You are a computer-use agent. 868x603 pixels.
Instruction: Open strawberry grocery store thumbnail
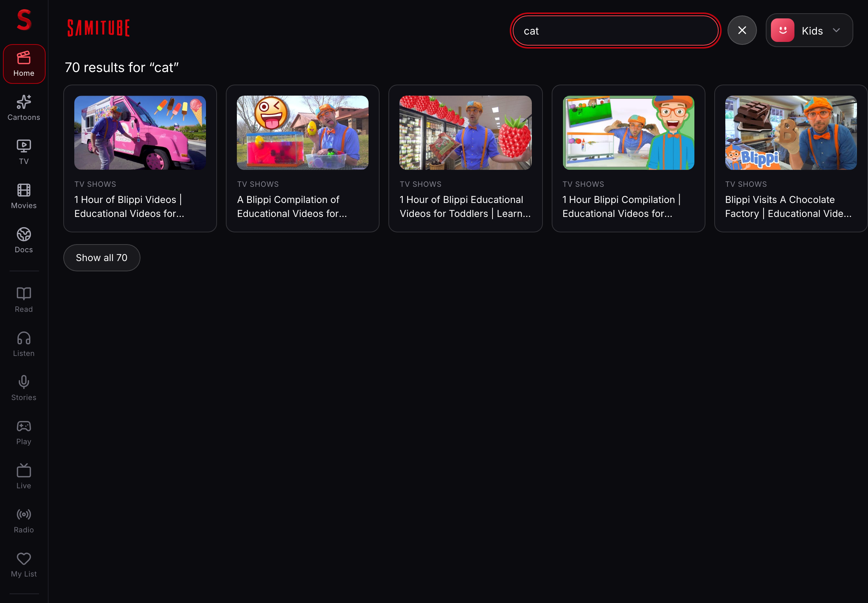pos(466,133)
